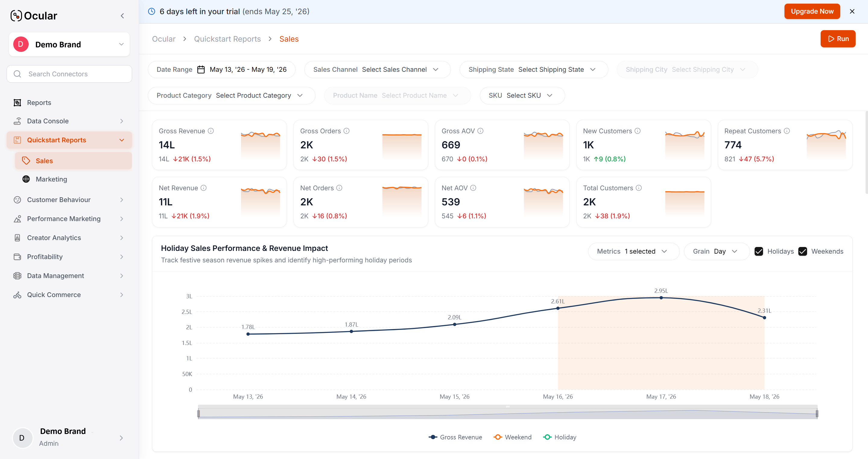This screenshot has height=459, width=868.
Task: Open Creator Analytics menu item
Action: tap(69, 238)
